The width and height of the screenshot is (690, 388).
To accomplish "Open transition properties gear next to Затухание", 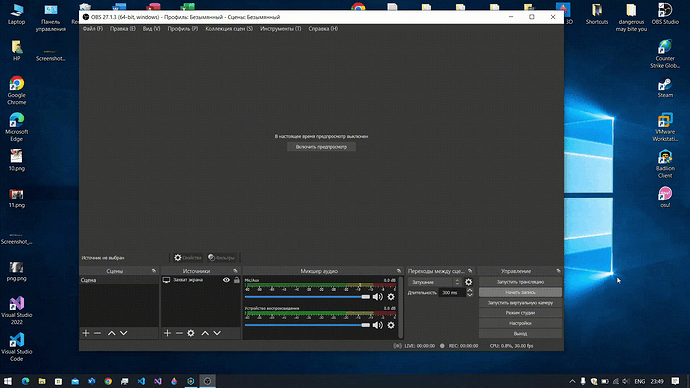I will (x=469, y=282).
